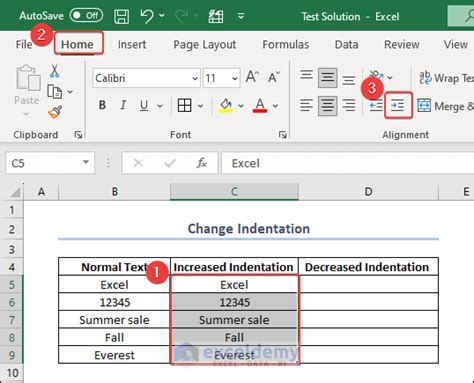Click Decrease Font Size icon
474x383 pixels.
(x=274, y=77)
